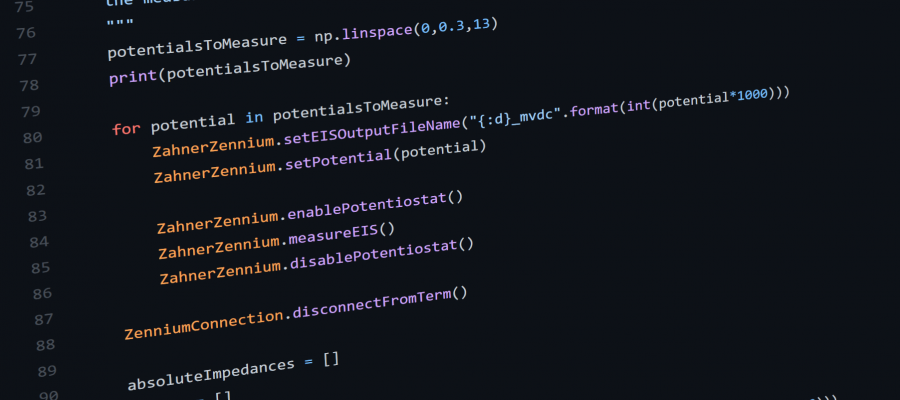The width and height of the screenshot is (900, 400).
Task: Click disconnectFromTerm method call
Action: point(372,305)
